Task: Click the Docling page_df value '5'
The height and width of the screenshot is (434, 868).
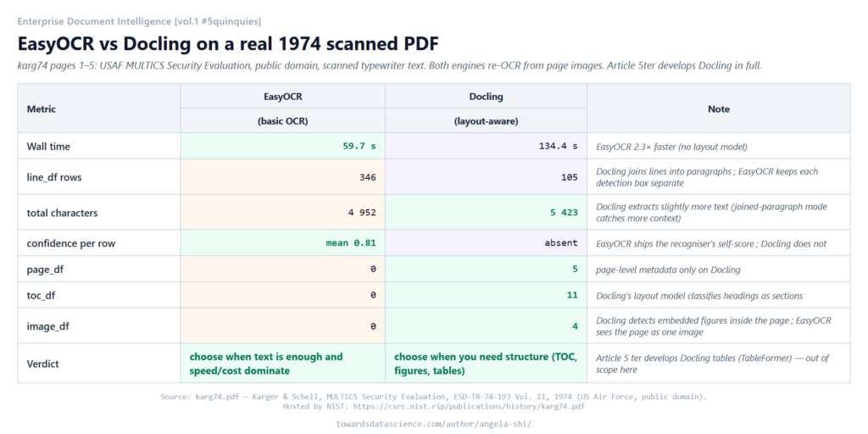Action: click(x=576, y=269)
